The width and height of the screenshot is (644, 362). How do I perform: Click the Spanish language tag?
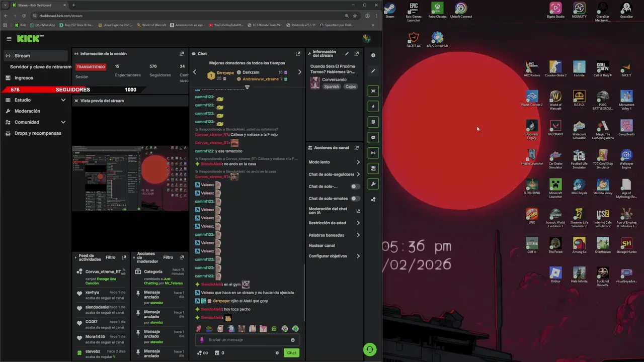[x=332, y=86]
